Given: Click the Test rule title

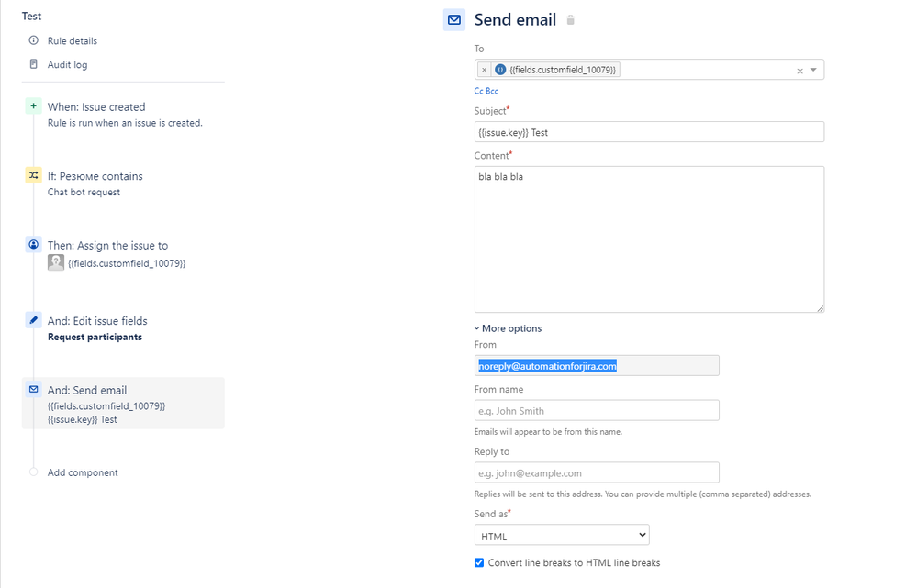Looking at the screenshot, I should tap(31, 17).
